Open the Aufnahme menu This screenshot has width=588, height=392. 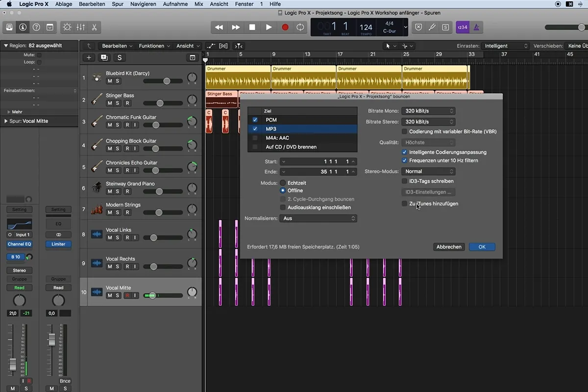[175, 4]
